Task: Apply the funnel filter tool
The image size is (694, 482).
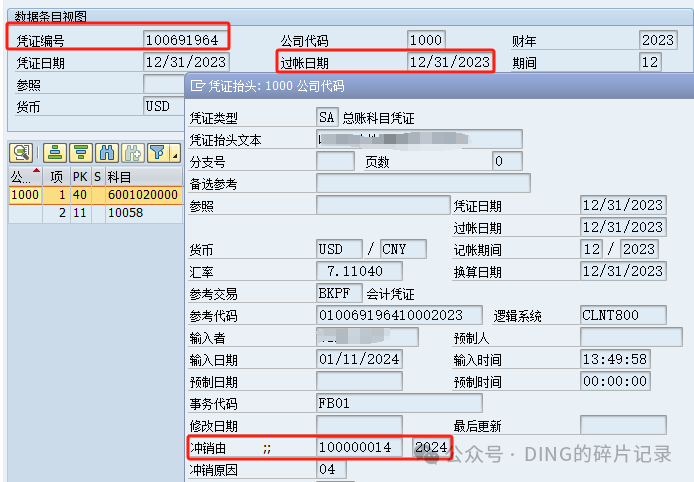Action: pyautogui.click(x=158, y=153)
